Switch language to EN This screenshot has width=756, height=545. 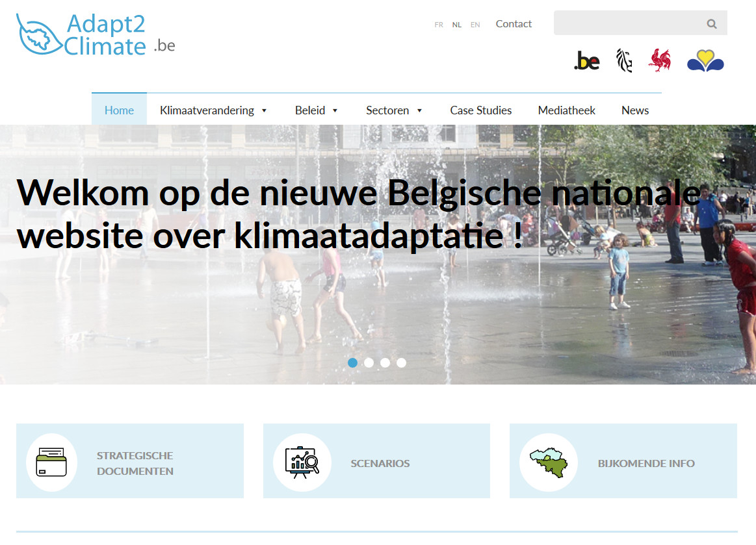click(x=475, y=25)
